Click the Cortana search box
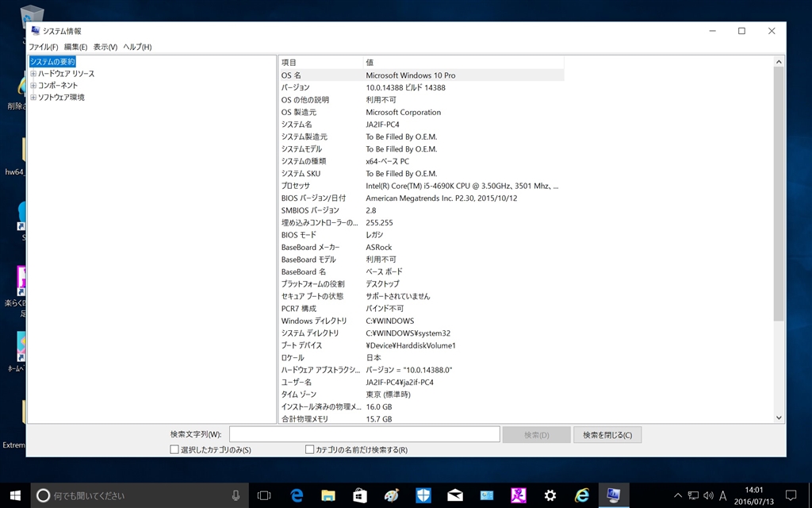This screenshot has width=812, height=508. (140, 495)
